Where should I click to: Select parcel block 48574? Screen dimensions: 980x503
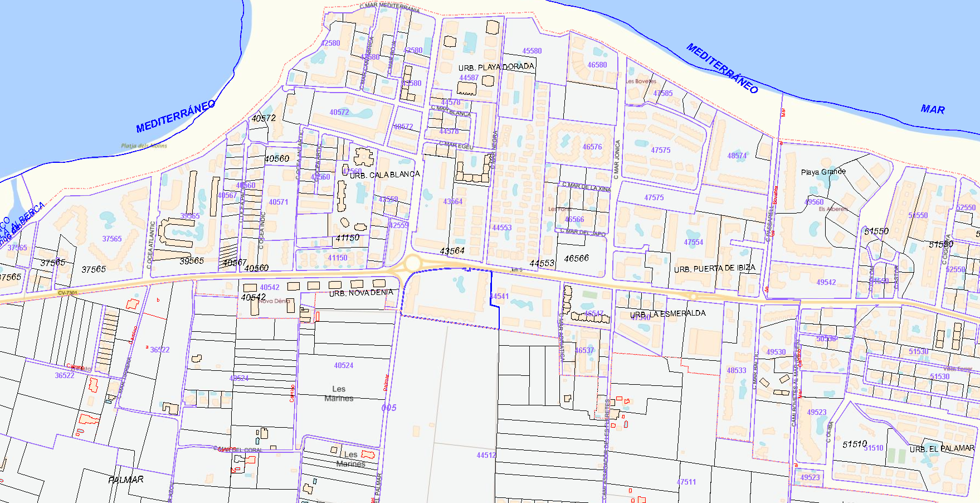pos(736,156)
